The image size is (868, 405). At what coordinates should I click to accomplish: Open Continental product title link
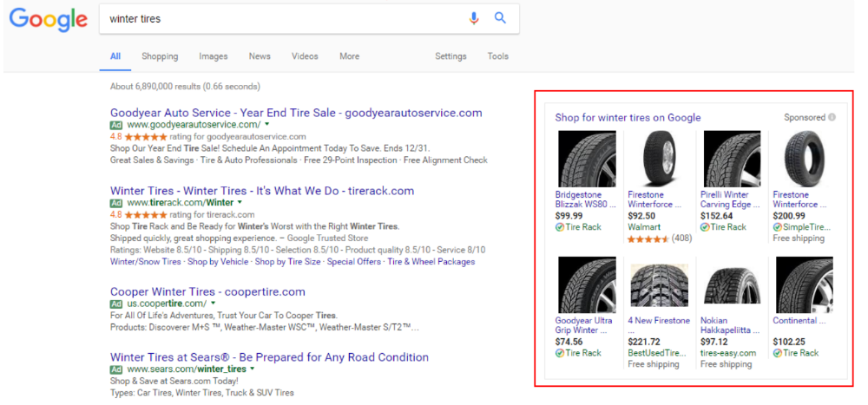pos(800,321)
